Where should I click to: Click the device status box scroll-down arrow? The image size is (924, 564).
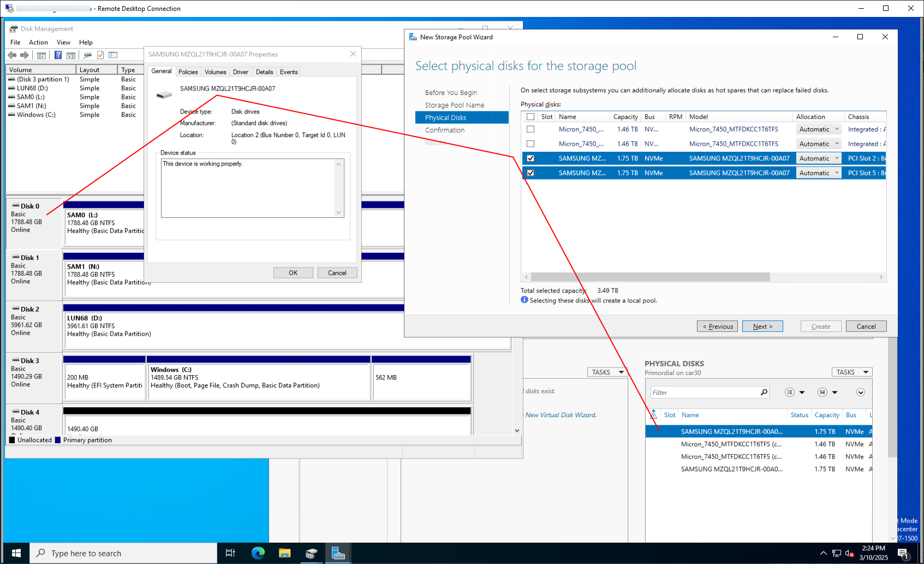[338, 212]
